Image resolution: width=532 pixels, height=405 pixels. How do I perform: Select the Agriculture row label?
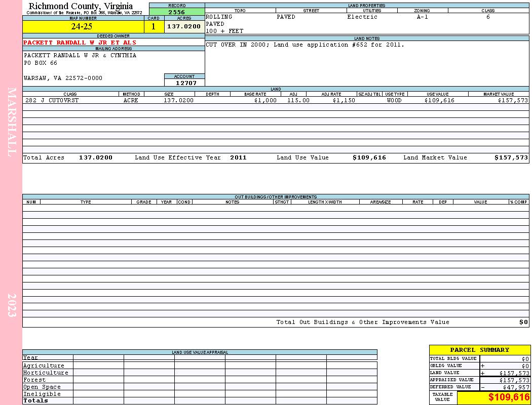click(x=44, y=366)
